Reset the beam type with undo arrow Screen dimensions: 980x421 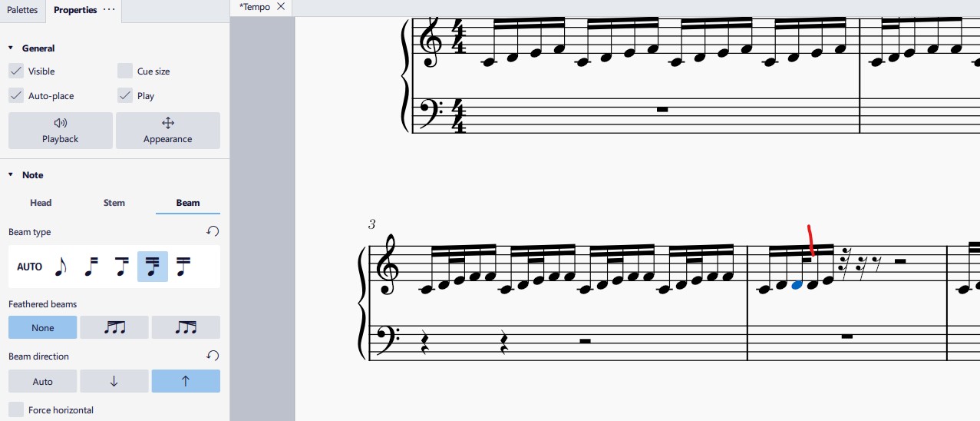pos(213,231)
